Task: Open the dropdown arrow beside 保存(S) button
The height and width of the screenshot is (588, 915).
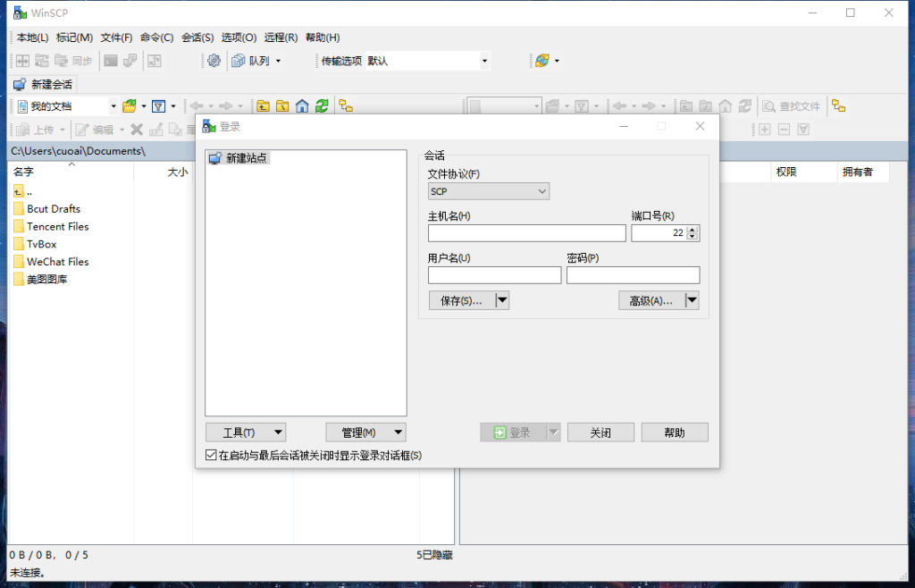Action: (x=502, y=301)
